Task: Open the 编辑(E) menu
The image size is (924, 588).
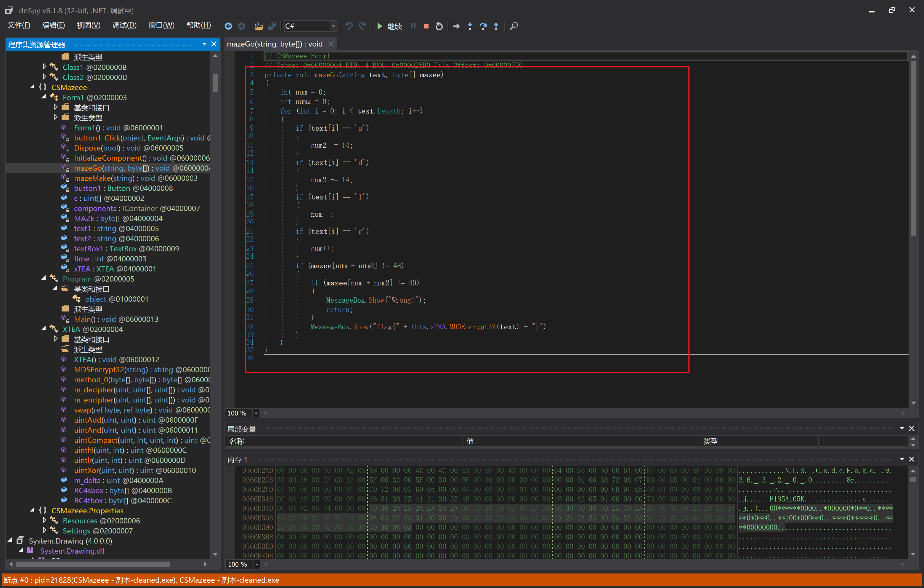Action: 54,25
